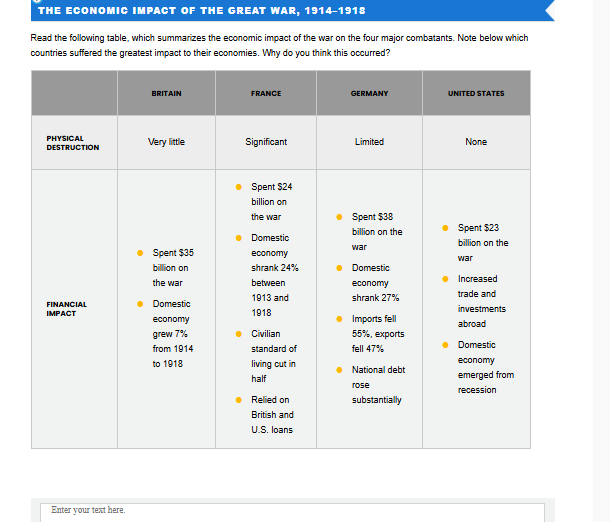The image size is (610, 522).
Task: Click the BRITAIN column header
Action: coord(166,93)
